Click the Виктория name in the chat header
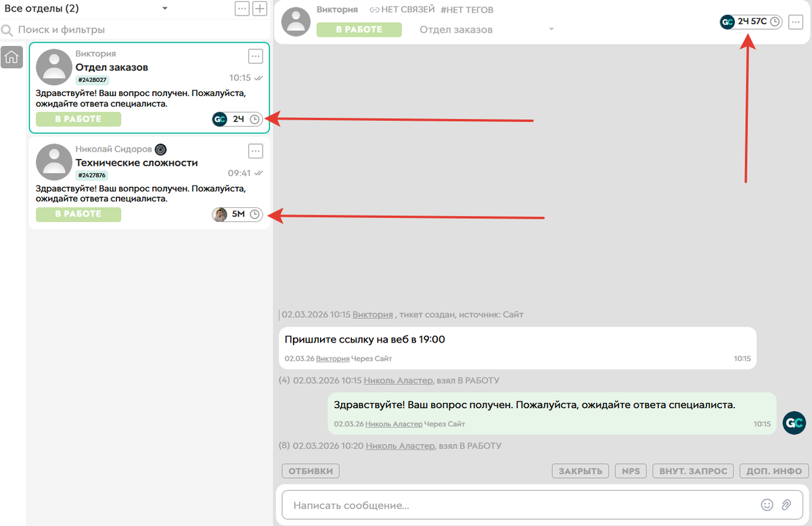 337,10
